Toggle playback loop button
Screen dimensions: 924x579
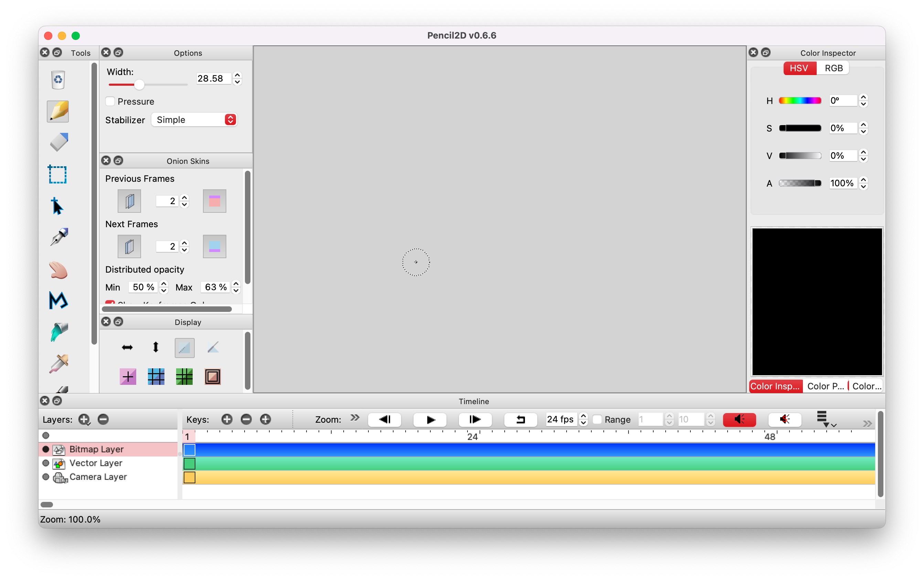pyautogui.click(x=520, y=420)
